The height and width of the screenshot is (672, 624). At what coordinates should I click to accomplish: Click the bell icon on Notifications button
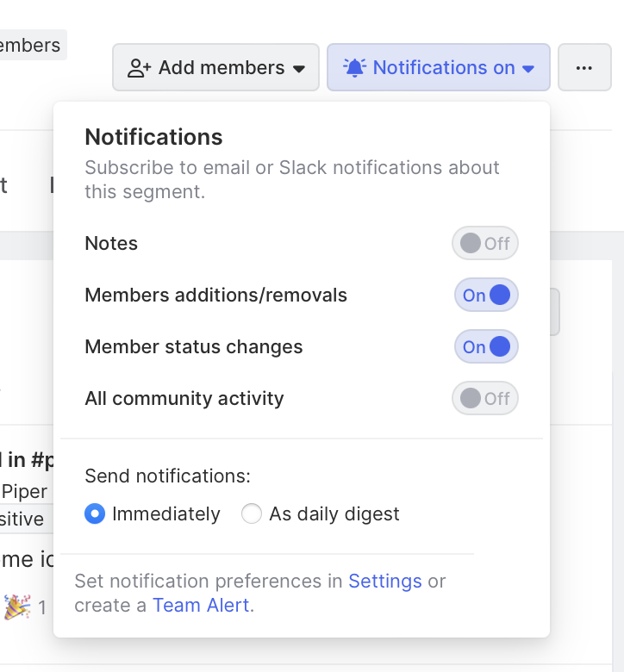pyautogui.click(x=354, y=67)
